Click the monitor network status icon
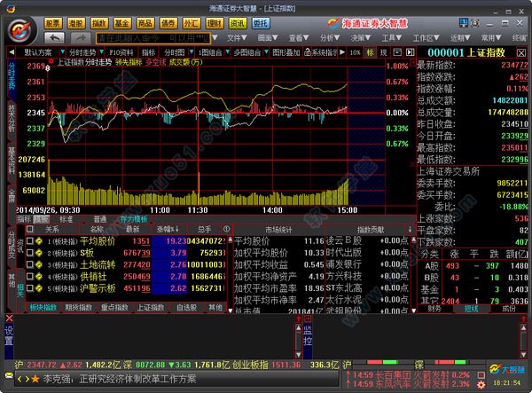 (464, 23)
